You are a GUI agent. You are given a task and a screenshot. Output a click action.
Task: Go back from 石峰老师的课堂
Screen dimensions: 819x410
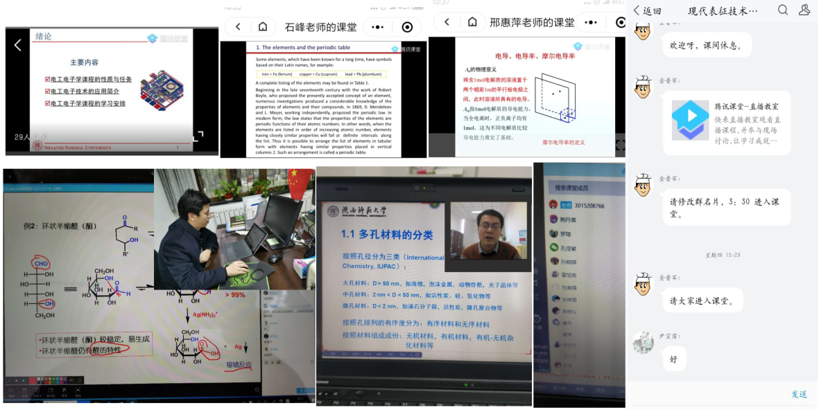[x=238, y=27]
